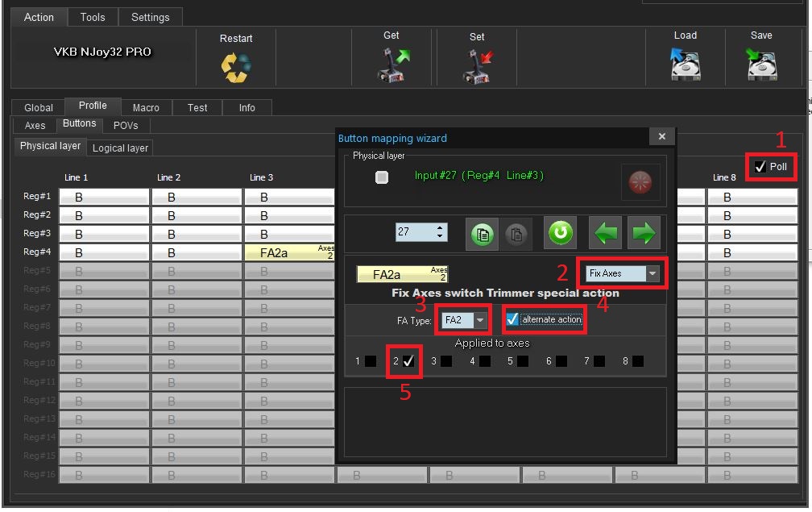Click the Save profile disk icon
Image resolution: width=812 pixels, height=512 pixels.
pos(761,64)
